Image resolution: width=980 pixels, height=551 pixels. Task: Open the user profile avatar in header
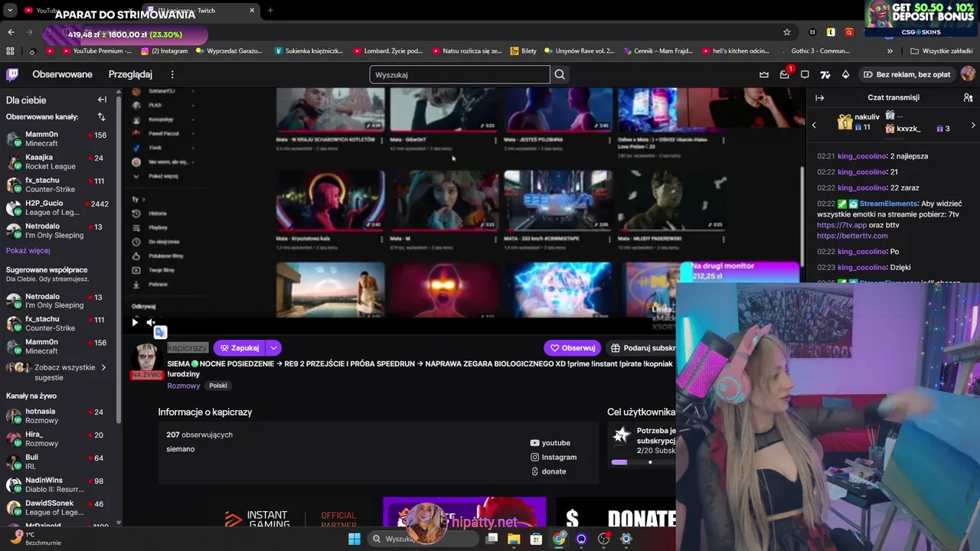click(x=968, y=73)
